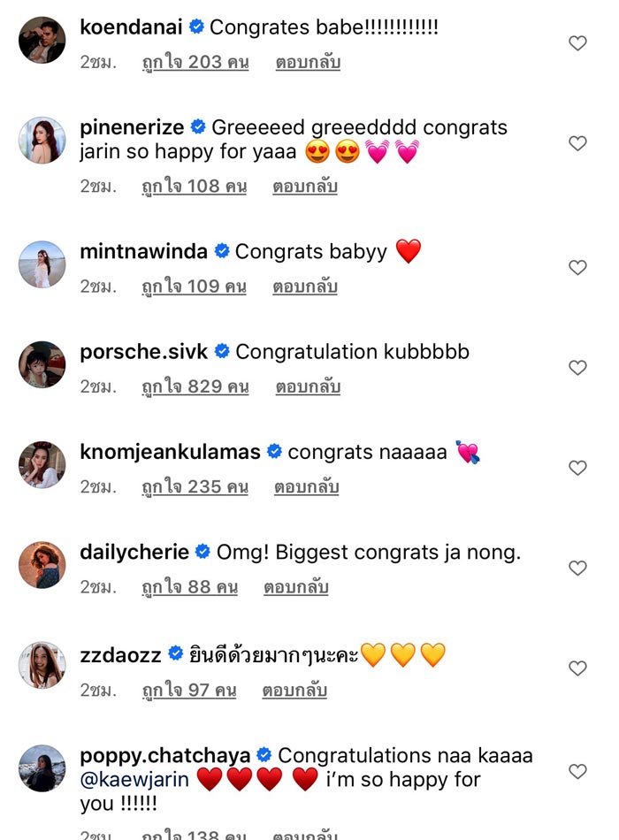Reply to koendanai's comment

(307, 63)
